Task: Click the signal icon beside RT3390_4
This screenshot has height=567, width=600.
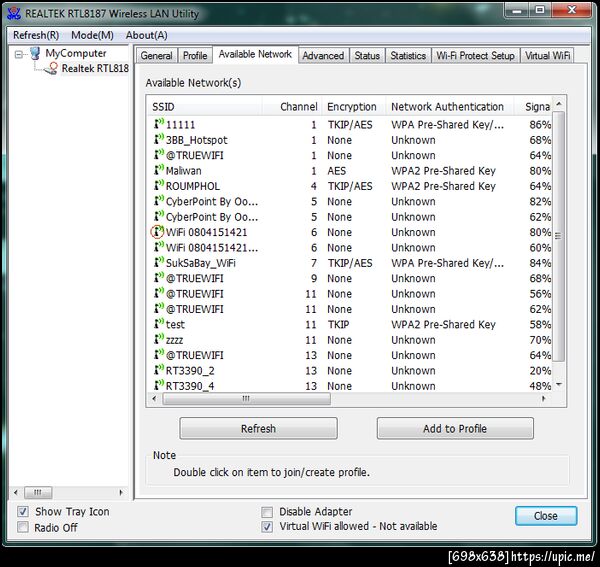Action: pos(159,385)
